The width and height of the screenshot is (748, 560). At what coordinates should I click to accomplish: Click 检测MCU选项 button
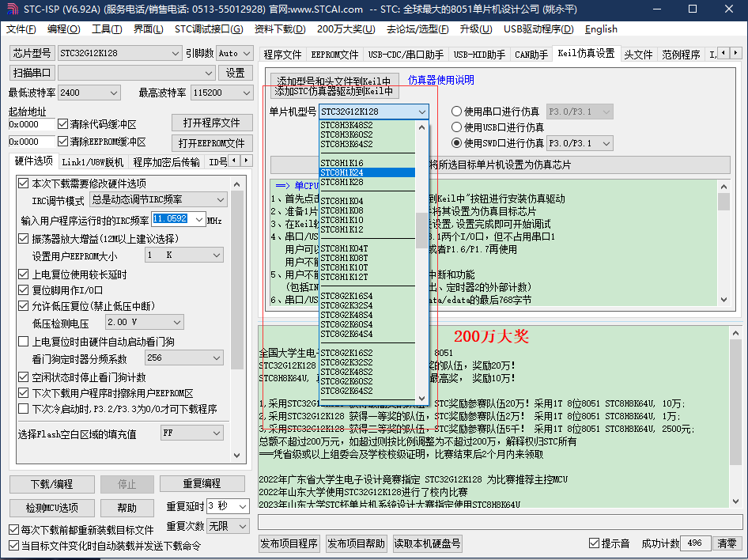pos(52,508)
